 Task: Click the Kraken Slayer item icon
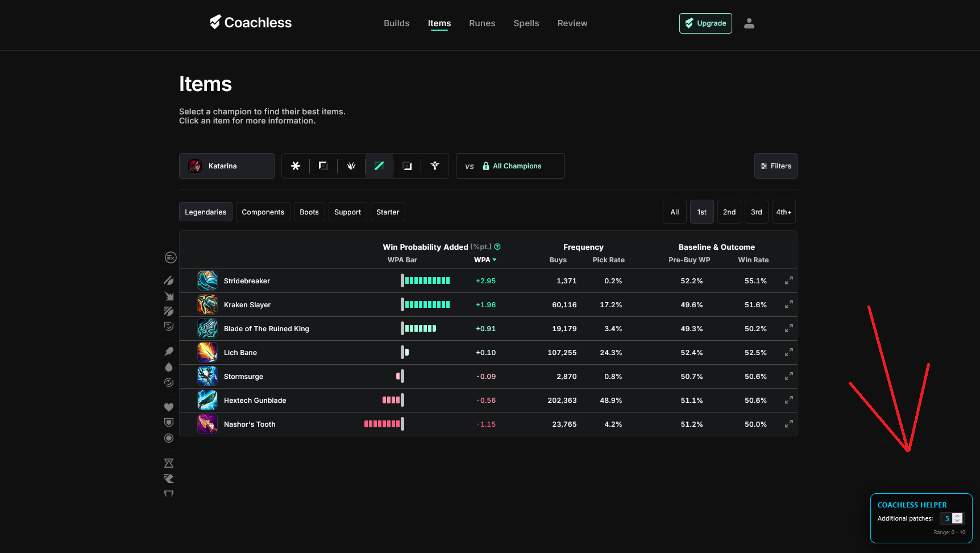click(207, 305)
